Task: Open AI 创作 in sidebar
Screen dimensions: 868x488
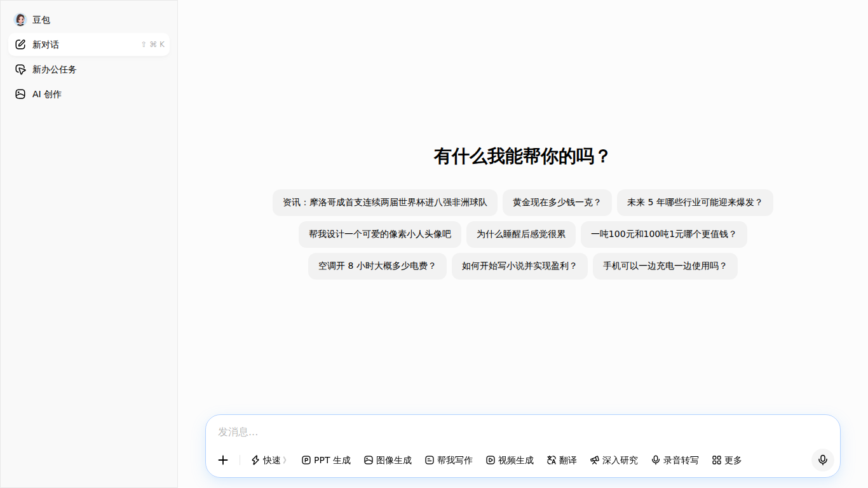Action: pos(89,94)
